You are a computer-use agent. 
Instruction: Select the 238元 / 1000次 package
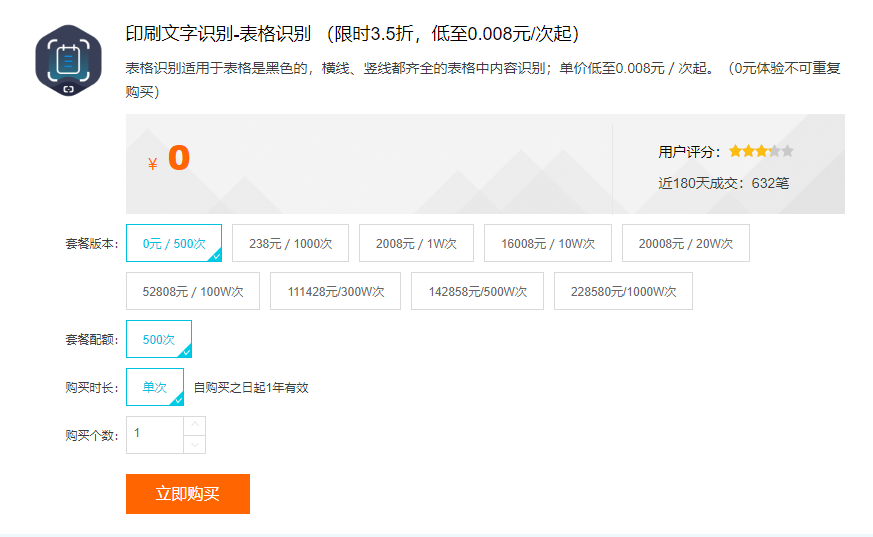(290, 243)
